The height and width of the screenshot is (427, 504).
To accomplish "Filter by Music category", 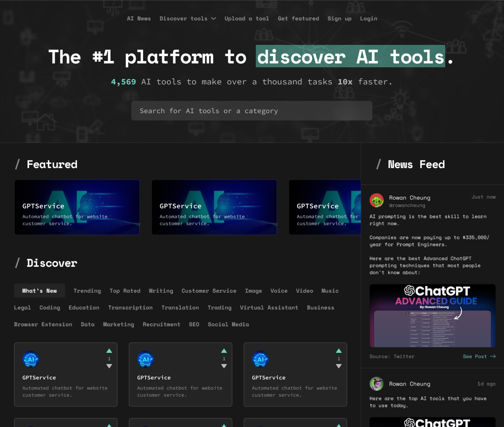I will [x=330, y=291].
